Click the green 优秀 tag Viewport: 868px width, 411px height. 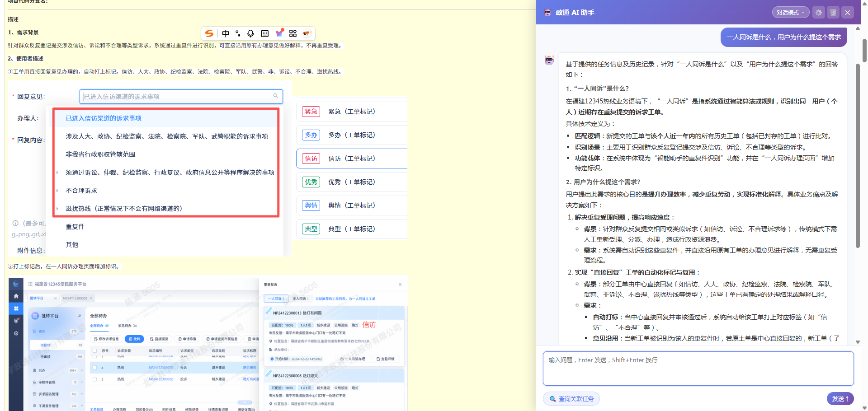[x=311, y=182]
